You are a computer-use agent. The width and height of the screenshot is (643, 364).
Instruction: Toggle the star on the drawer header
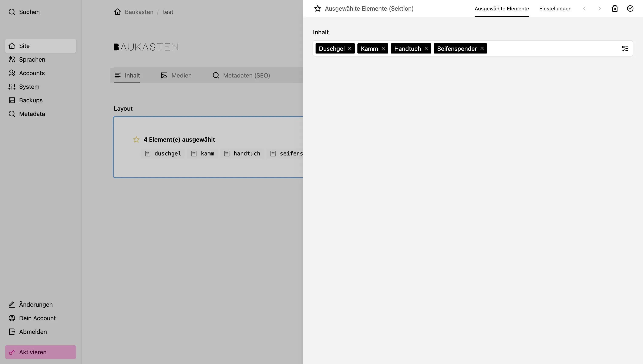pyautogui.click(x=318, y=8)
